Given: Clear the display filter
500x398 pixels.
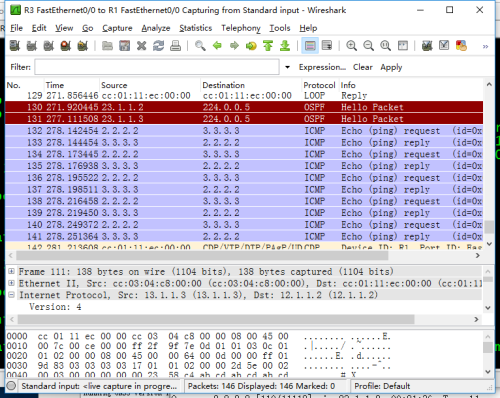Looking at the screenshot, I should [363, 67].
